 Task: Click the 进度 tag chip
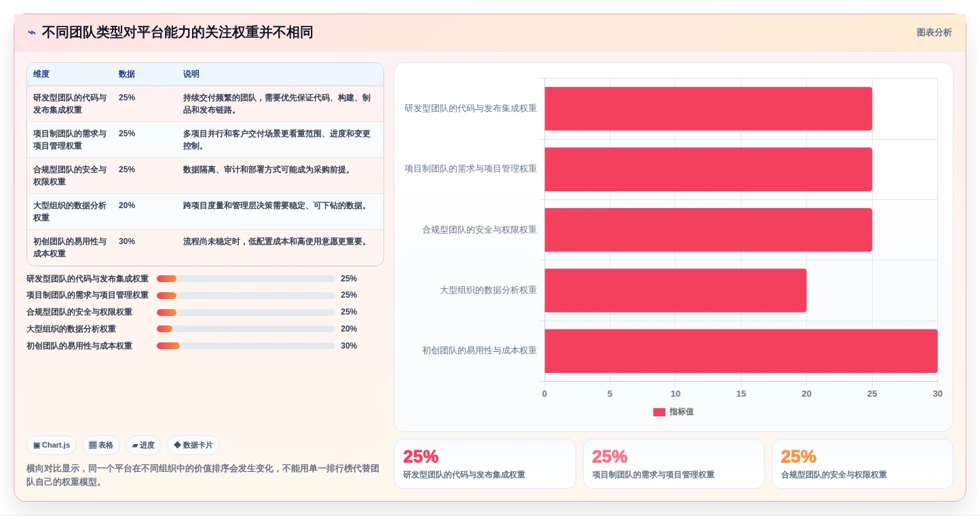pyautogui.click(x=143, y=445)
